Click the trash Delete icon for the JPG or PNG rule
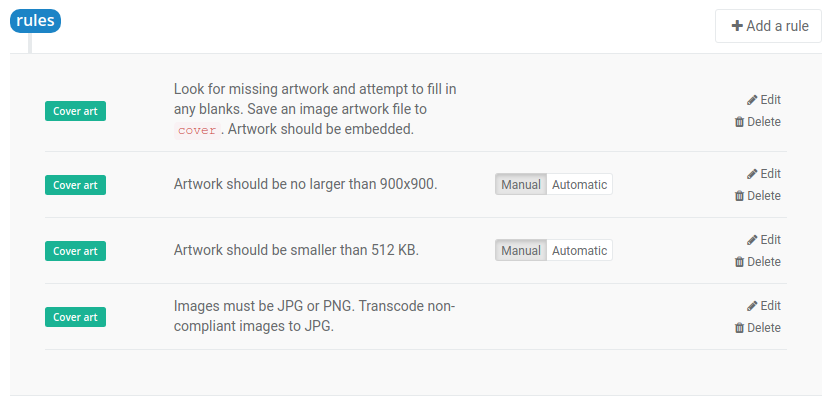The image size is (831, 405). coord(739,328)
